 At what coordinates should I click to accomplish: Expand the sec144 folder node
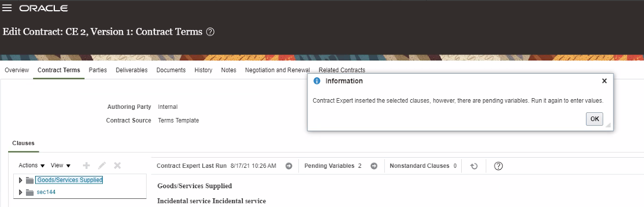20,192
